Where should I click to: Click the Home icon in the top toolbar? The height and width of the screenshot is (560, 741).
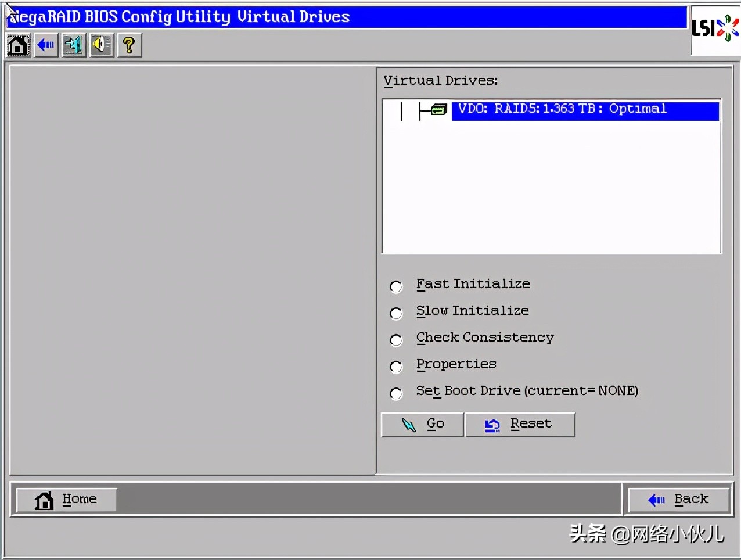click(17, 45)
